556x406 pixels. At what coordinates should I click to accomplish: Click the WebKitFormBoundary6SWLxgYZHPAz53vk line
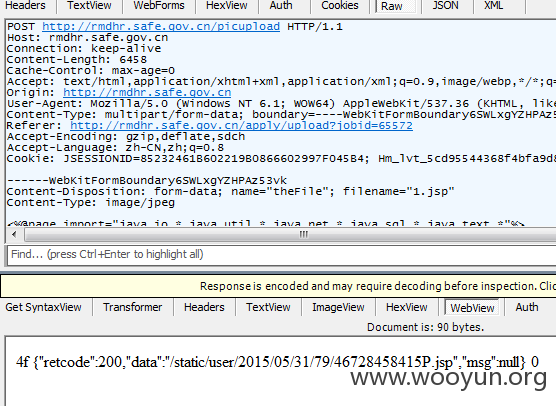coord(147,180)
